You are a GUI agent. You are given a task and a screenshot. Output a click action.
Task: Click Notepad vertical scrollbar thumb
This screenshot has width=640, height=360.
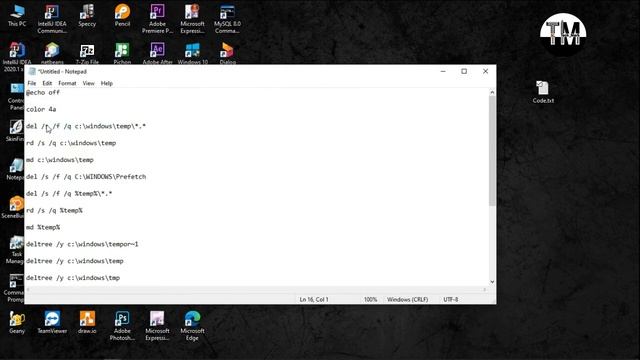point(492,151)
